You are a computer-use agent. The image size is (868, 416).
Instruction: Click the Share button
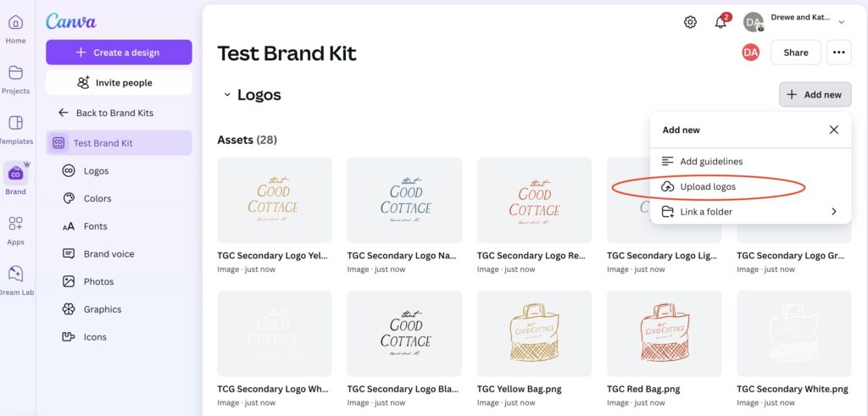(x=795, y=53)
